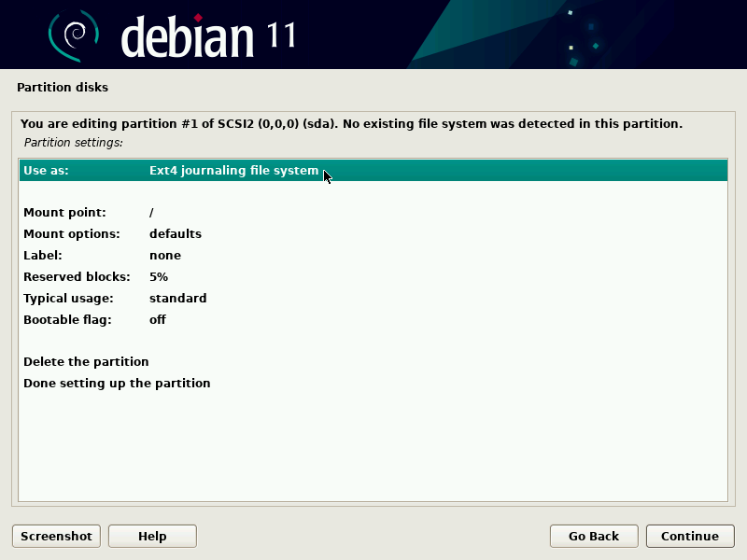Choose 'Done setting up the partition'
Viewport: 747px width, 560px height.
click(x=117, y=383)
